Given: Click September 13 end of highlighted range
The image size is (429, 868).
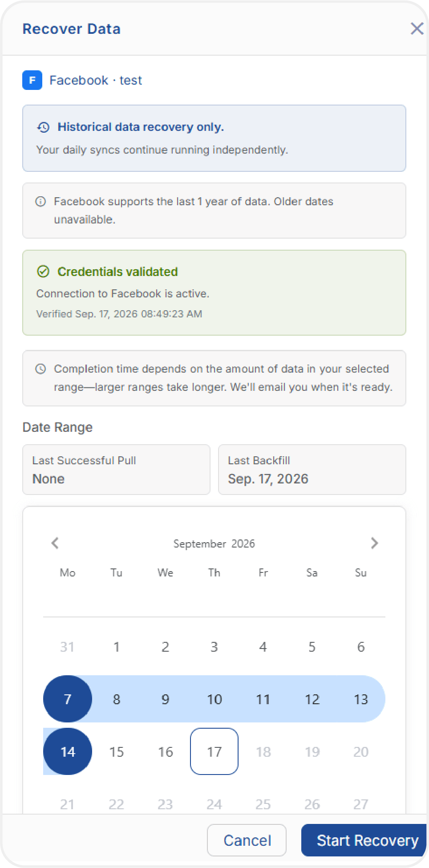Looking at the screenshot, I should [x=361, y=699].
